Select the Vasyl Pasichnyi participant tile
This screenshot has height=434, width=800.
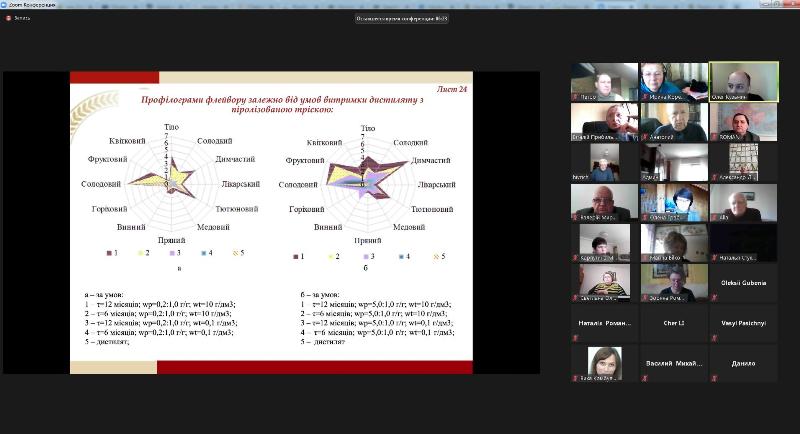(743, 323)
